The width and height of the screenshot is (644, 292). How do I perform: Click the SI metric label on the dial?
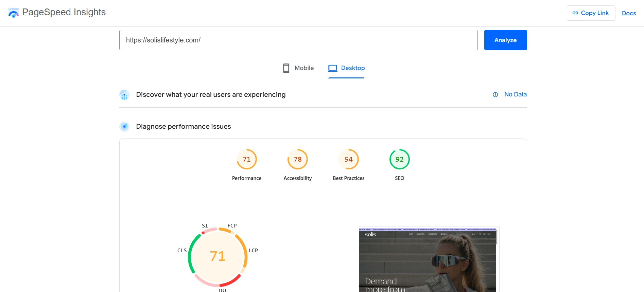pos(205,225)
